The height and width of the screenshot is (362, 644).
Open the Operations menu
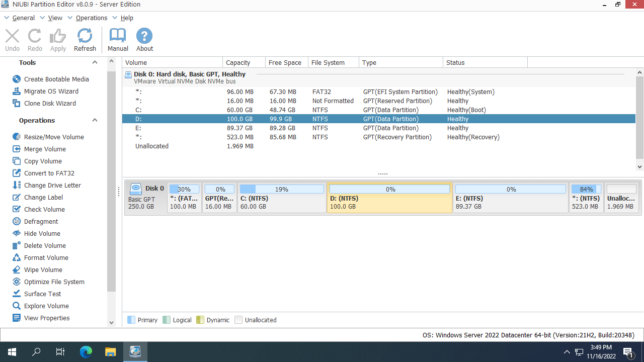click(x=91, y=18)
